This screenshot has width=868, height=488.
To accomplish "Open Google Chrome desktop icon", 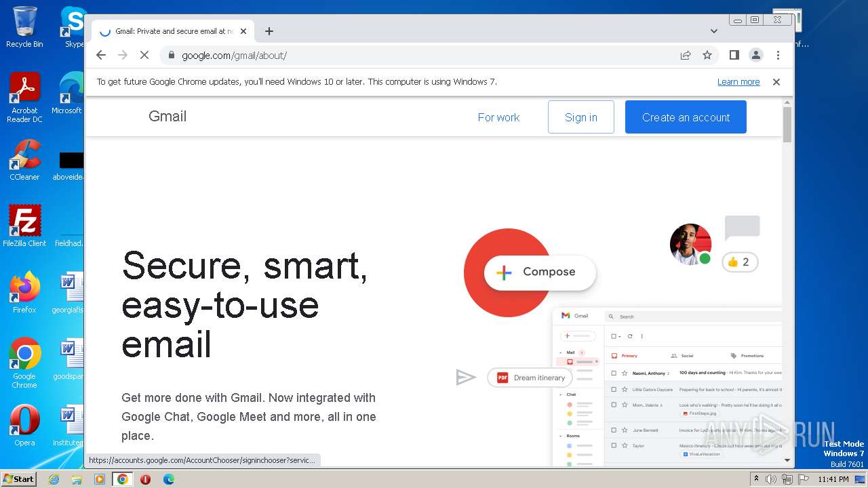I will [24, 363].
